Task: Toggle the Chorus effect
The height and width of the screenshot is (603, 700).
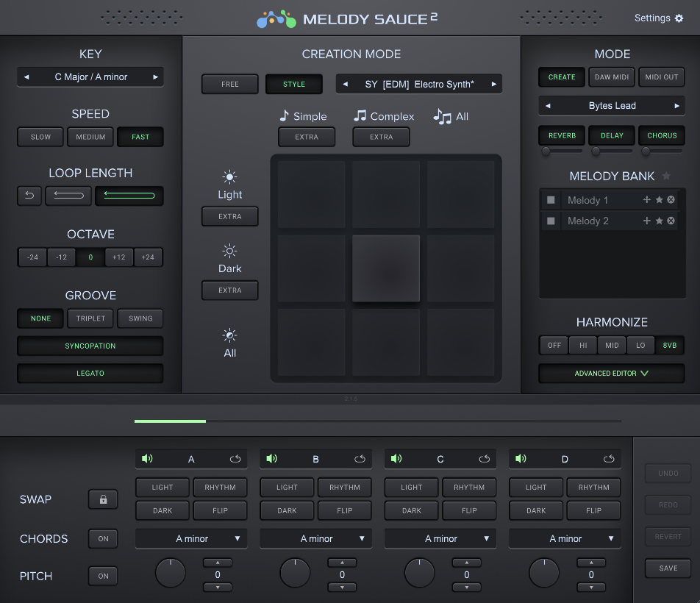Action: [x=662, y=136]
